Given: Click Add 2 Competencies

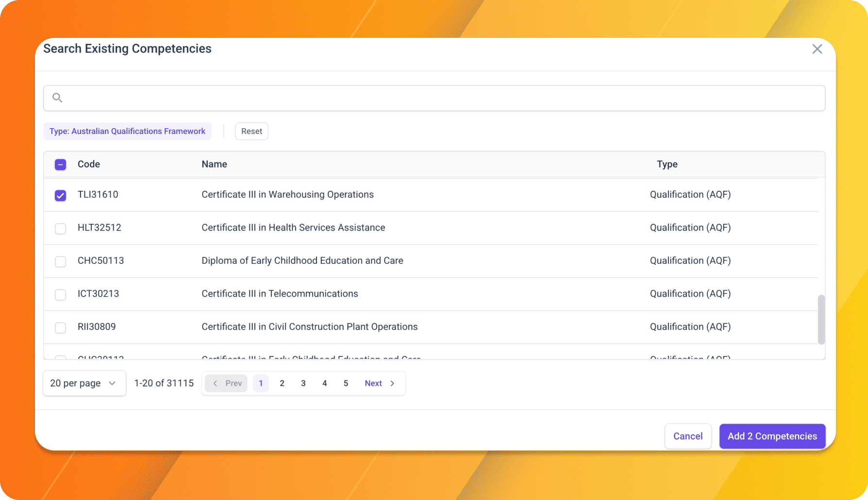Looking at the screenshot, I should click(x=772, y=436).
